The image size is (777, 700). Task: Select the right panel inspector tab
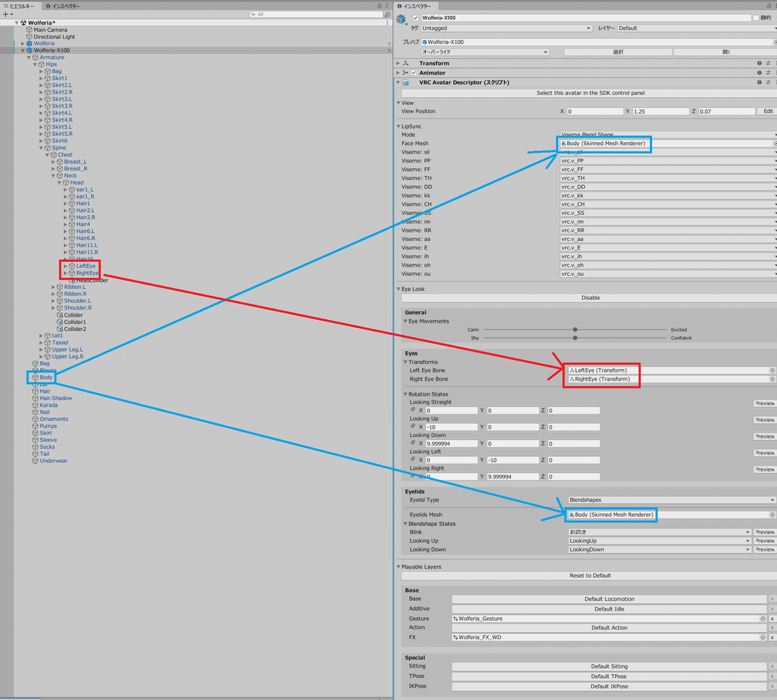click(x=417, y=6)
